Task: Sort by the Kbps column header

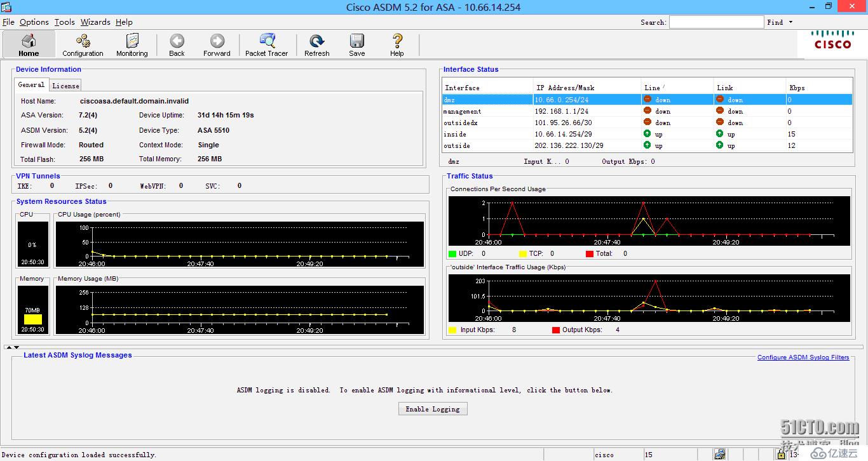Action: click(819, 88)
